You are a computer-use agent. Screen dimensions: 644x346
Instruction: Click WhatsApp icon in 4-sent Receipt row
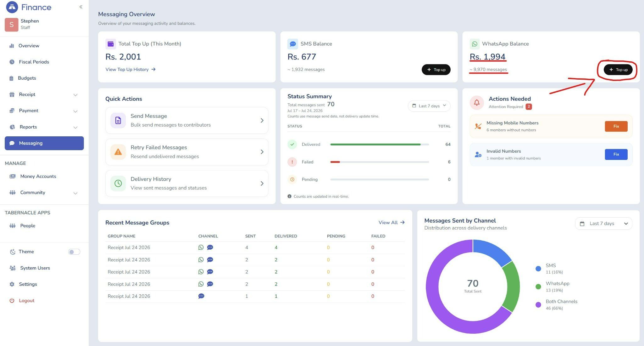[x=201, y=247]
